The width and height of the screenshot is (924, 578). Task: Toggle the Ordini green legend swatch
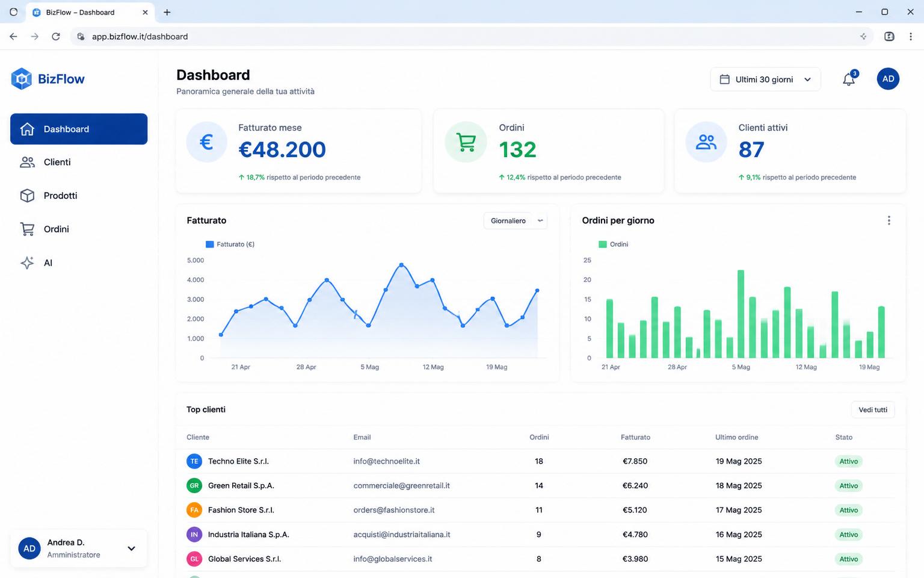pos(603,244)
